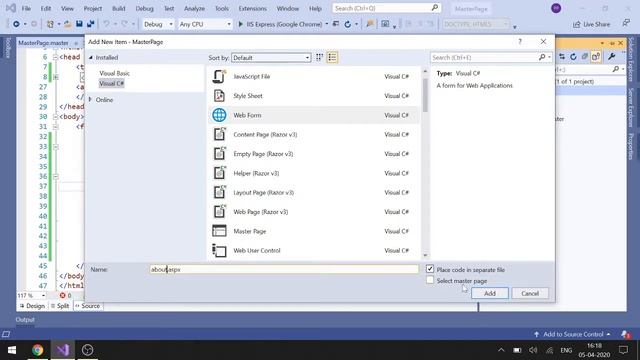Open the Build menu
Viewport: 640px width, 360px height.
pos(118,8)
